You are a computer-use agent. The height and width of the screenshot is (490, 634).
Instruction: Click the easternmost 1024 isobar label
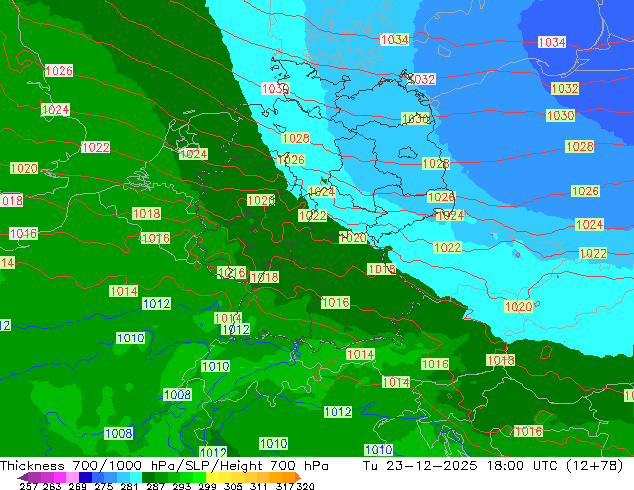coord(589,224)
